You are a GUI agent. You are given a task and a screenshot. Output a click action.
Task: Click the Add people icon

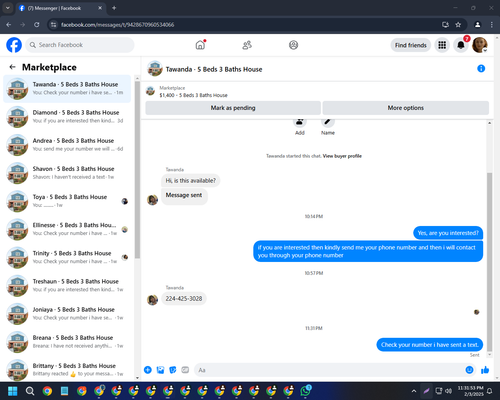coord(300,122)
